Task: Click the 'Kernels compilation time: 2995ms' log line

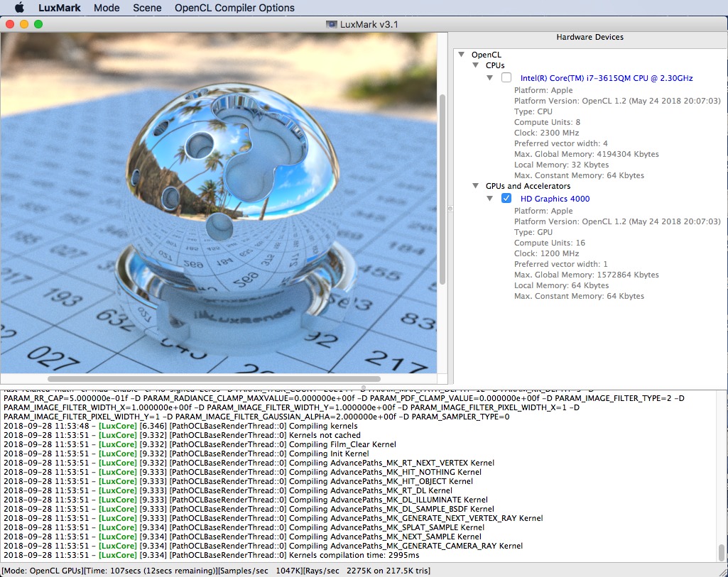Action: tap(211, 555)
